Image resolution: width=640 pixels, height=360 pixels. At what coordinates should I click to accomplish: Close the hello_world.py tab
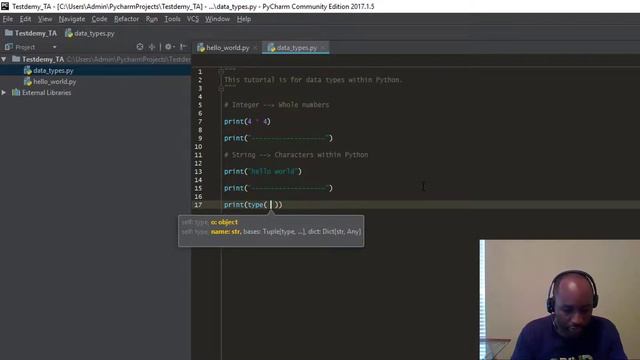[x=256, y=48]
